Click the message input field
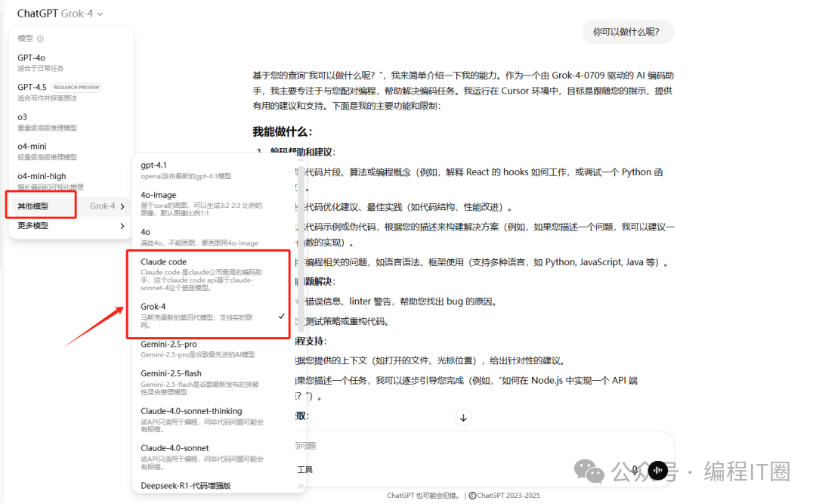 484,446
